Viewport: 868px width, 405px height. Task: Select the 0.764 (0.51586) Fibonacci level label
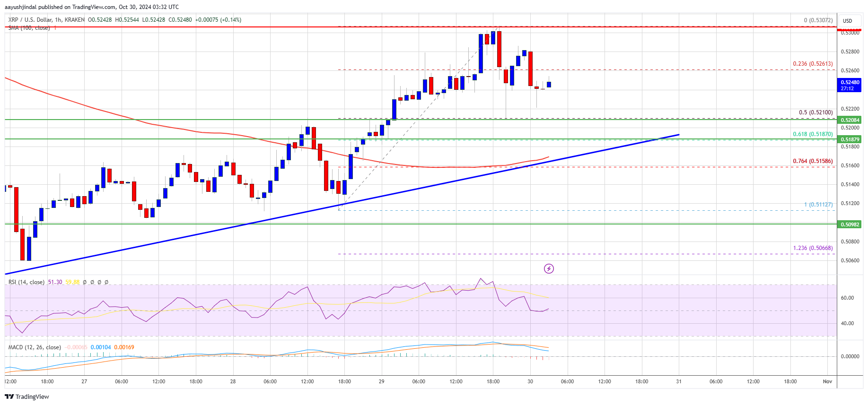coord(813,161)
